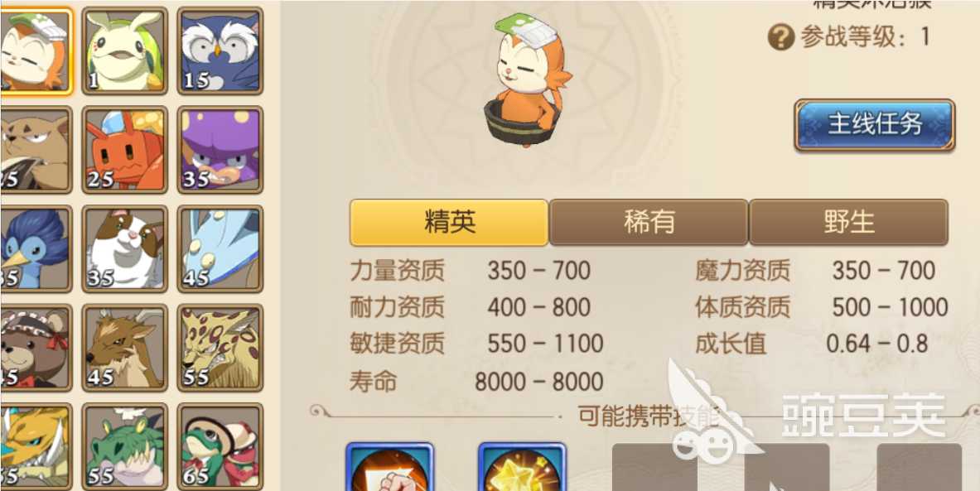Switch to the 稀有 tab
This screenshot has height=491, width=980.
(648, 223)
